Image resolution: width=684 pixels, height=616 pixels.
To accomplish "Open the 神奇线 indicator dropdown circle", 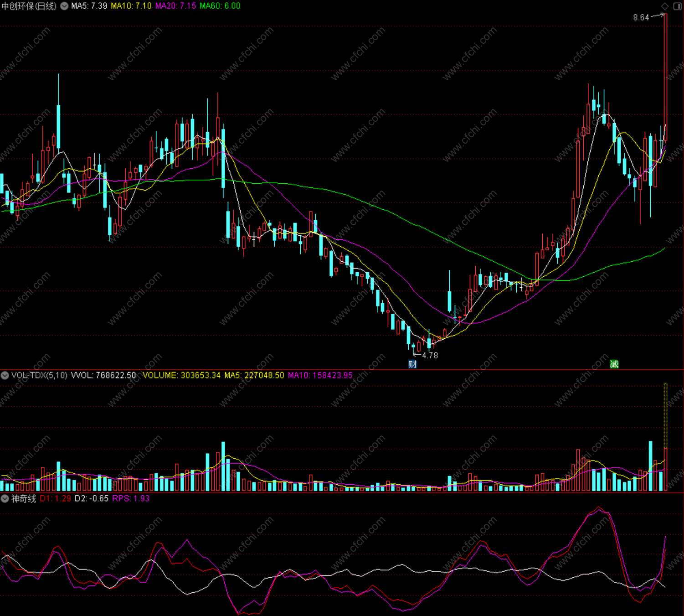I will click(x=5, y=498).
